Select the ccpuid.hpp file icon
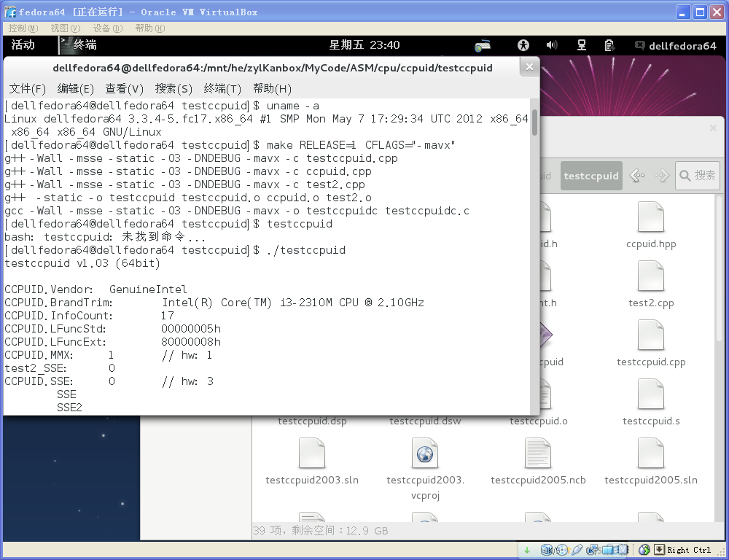The height and width of the screenshot is (560, 729). (651, 217)
